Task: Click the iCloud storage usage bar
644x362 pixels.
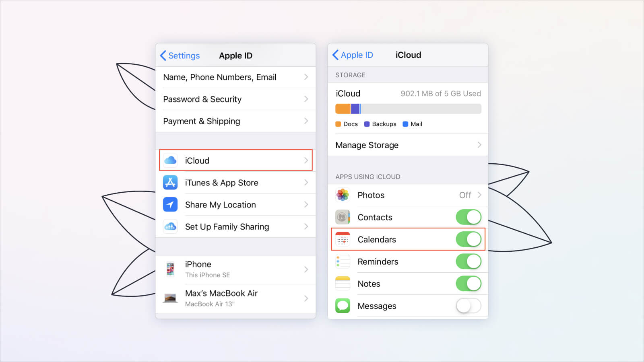Action: [x=408, y=109]
